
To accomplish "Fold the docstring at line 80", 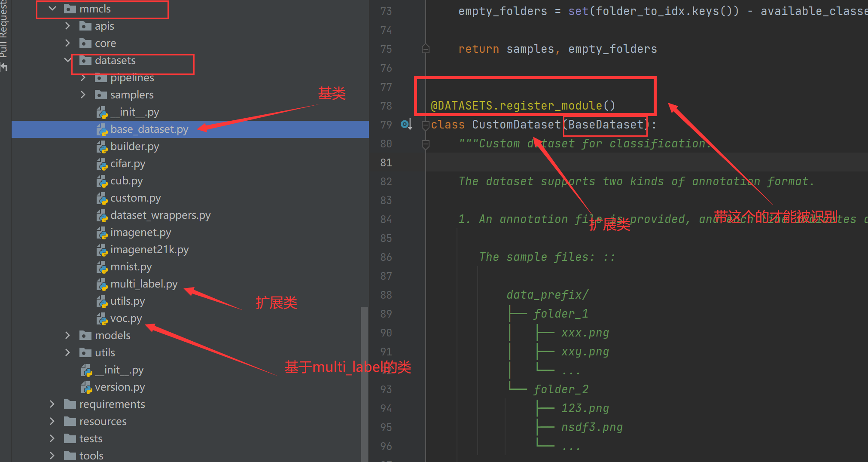I will click(426, 144).
